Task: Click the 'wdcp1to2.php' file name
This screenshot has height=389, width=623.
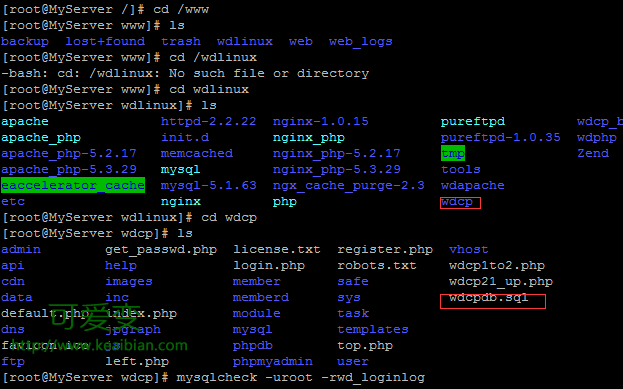Action: [x=497, y=266]
